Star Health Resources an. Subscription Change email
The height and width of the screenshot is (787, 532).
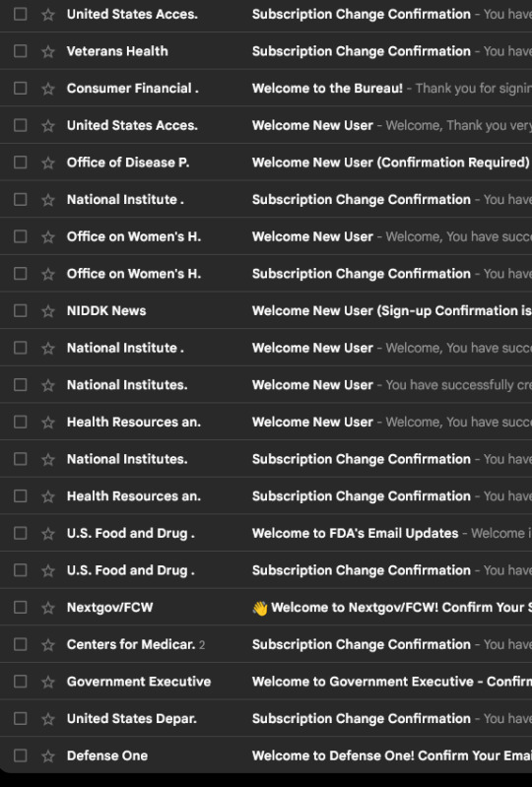48,497
